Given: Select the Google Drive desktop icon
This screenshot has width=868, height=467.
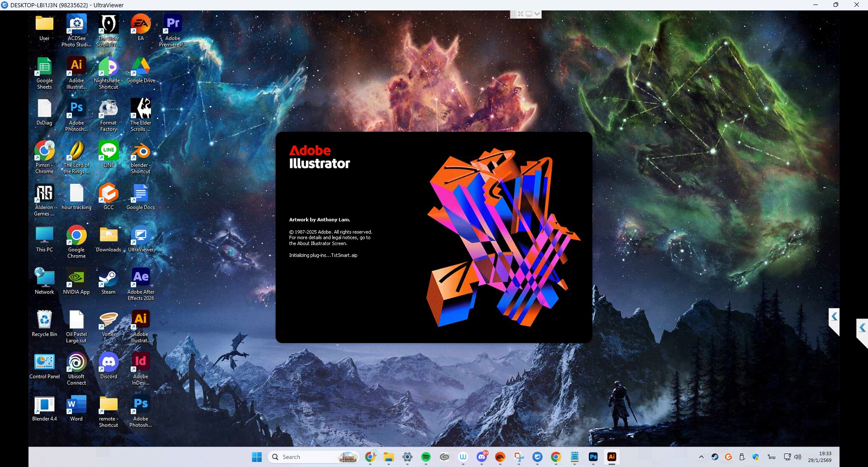Looking at the screenshot, I should pyautogui.click(x=141, y=71).
